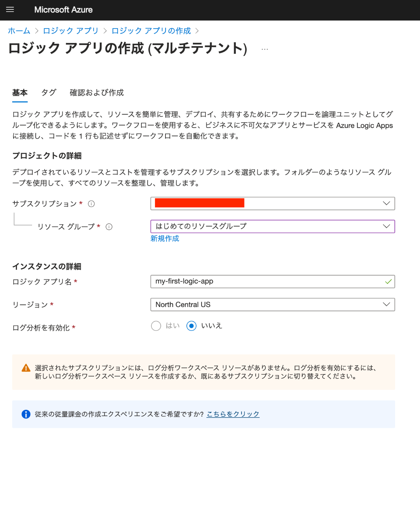Click the subscription info icon
The image size is (420, 505).
(x=92, y=204)
